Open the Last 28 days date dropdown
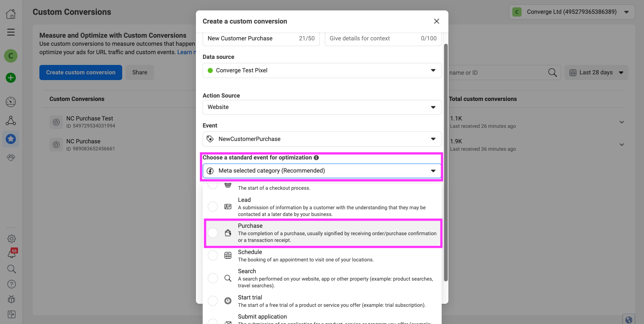Image resolution: width=644 pixels, height=324 pixels. point(596,72)
